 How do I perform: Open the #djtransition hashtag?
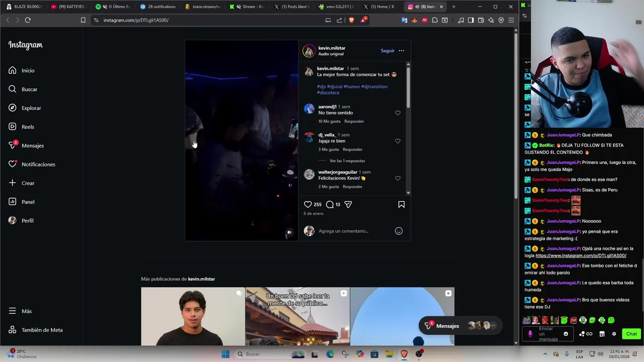pyautogui.click(x=374, y=86)
